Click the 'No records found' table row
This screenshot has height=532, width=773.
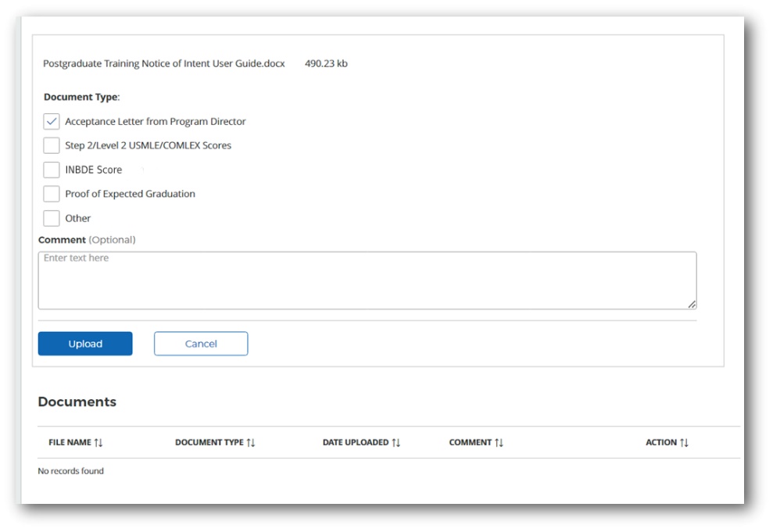coord(71,471)
